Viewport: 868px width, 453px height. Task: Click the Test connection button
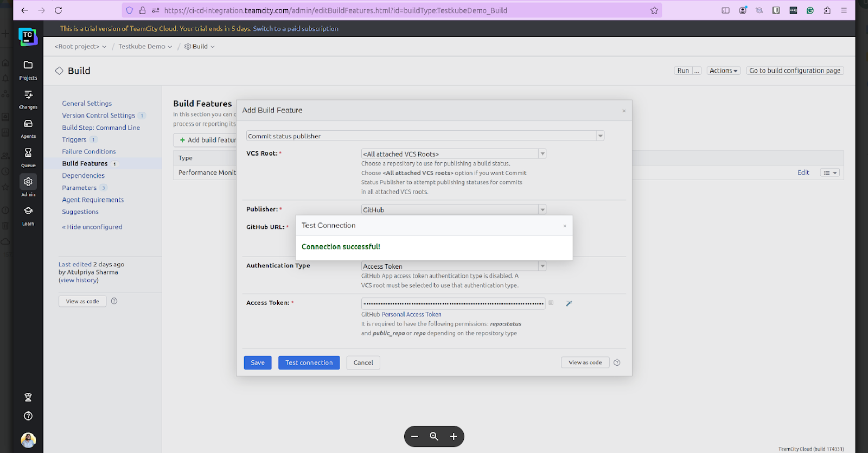click(309, 362)
